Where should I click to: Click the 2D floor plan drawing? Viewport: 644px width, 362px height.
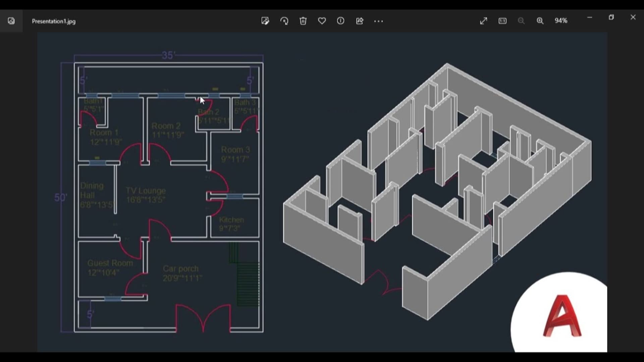point(161,191)
